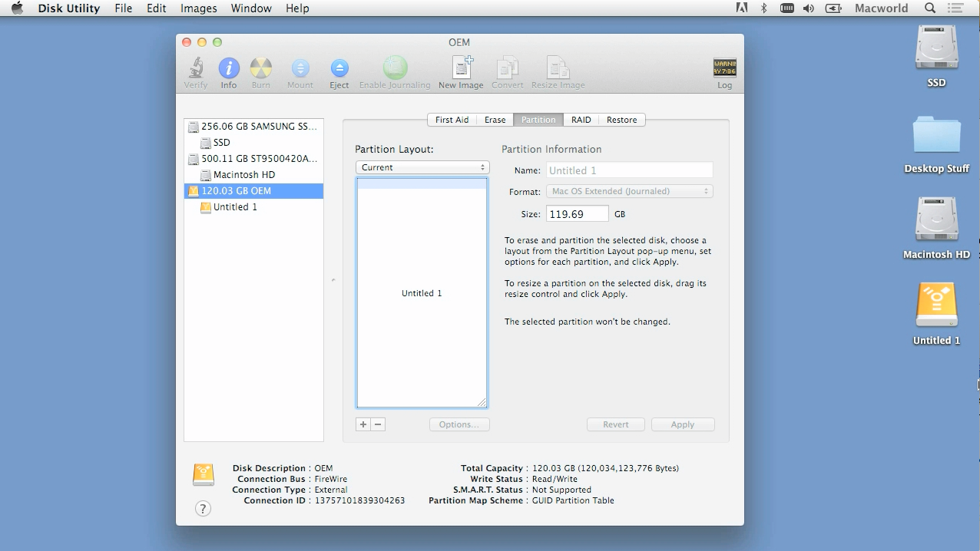Click the Apply button

click(x=683, y=424)
